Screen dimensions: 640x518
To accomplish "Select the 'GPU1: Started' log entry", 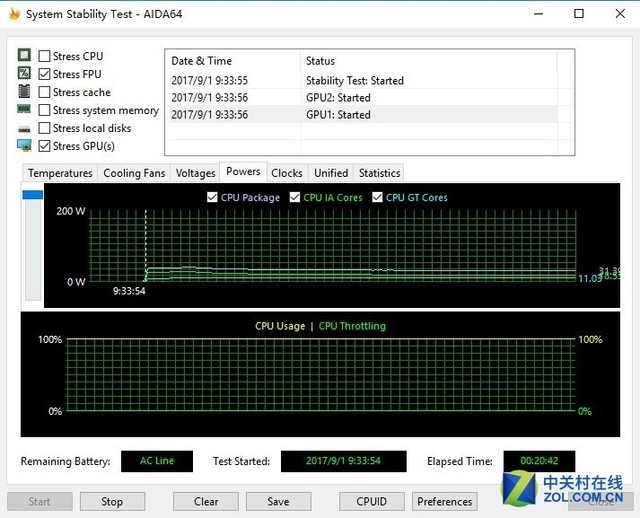I will [x=362, y=115].
